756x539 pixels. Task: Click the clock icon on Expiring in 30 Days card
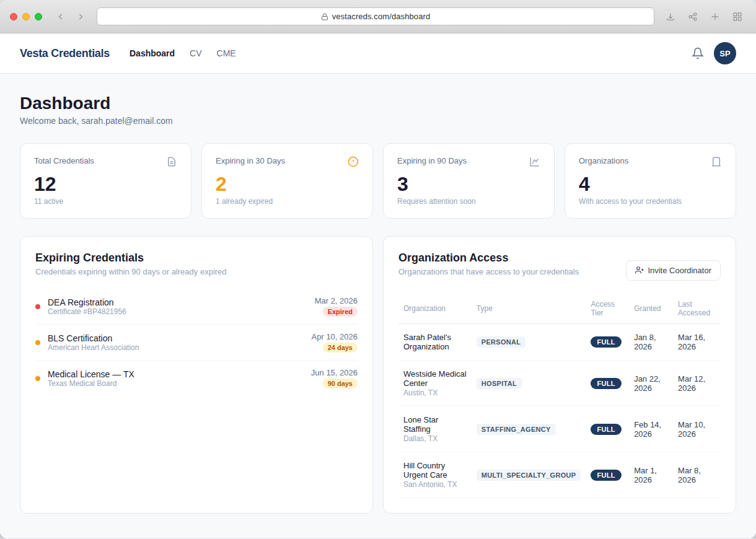(x=353, y=162)
